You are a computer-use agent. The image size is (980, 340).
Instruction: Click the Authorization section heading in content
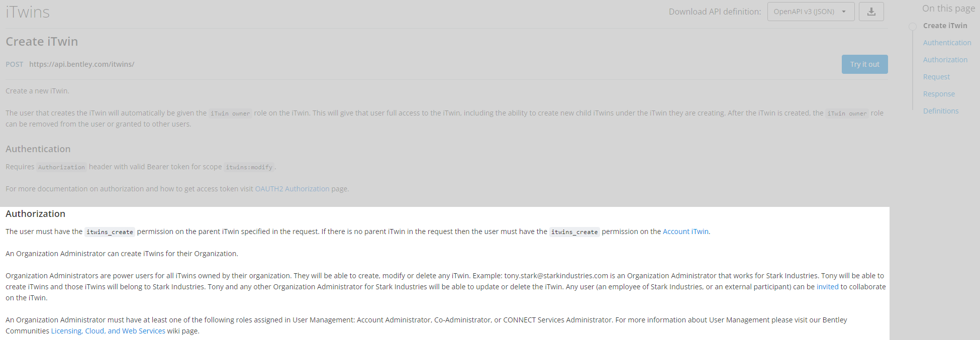click(x=35, y=214)
